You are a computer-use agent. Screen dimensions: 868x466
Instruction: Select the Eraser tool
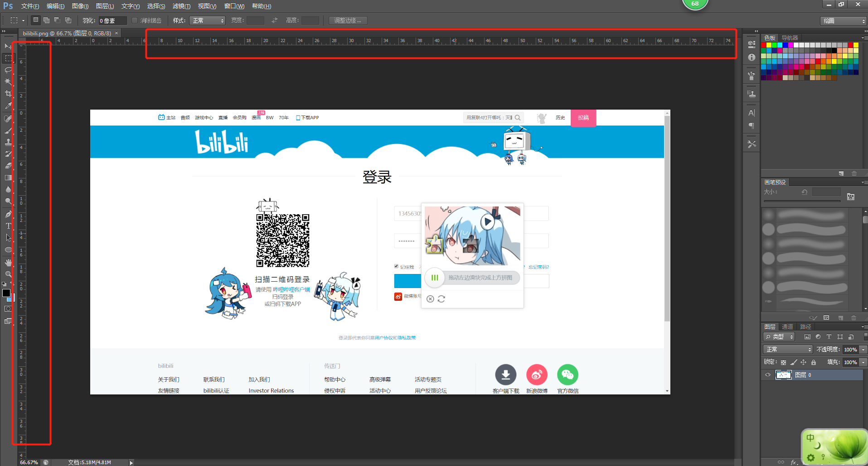[x=8, y=166]
